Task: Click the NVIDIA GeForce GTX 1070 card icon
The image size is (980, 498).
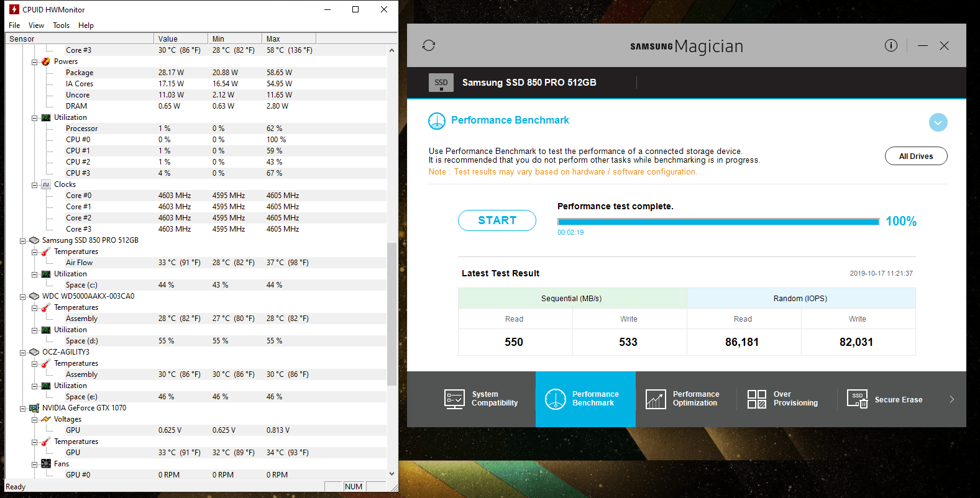Action: pos(34,408)
